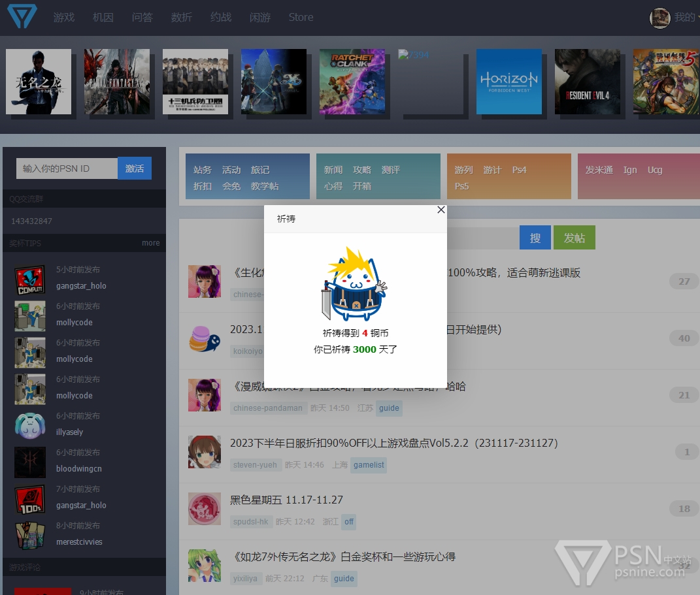Select the 教学帖 category link
Screen dimensions: 700x595
[265, 186]
